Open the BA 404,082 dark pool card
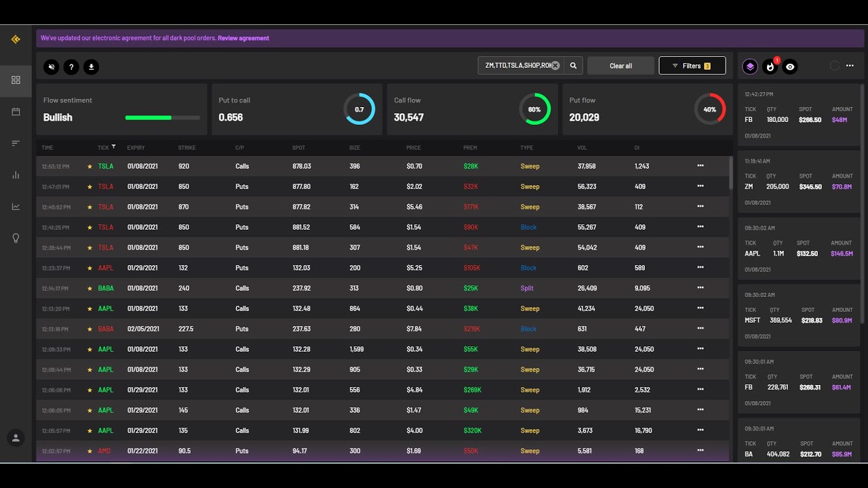Image resolution: width=868 pixels, height=488 pixels. point(800,441)
